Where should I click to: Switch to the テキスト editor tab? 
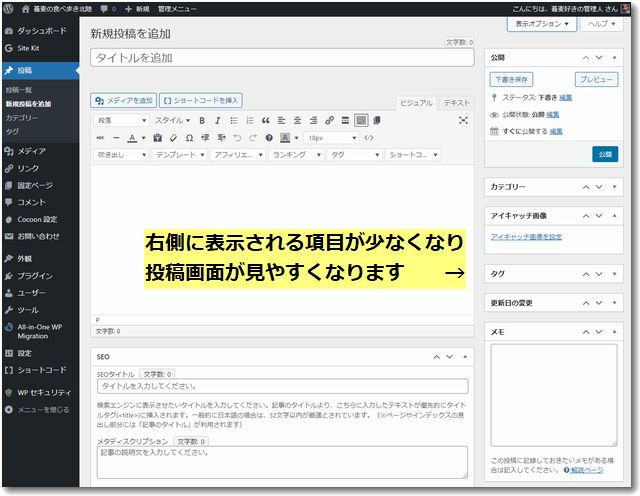[456, 102]
